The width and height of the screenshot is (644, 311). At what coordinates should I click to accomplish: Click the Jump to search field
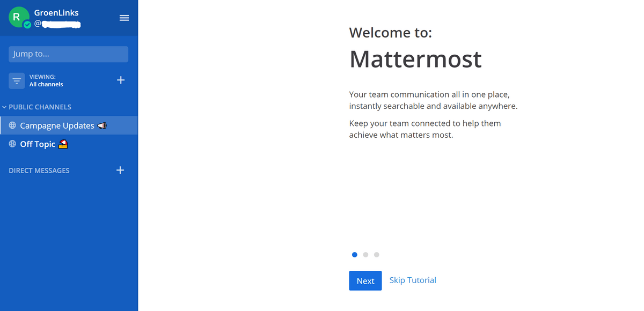coord(68,54)
